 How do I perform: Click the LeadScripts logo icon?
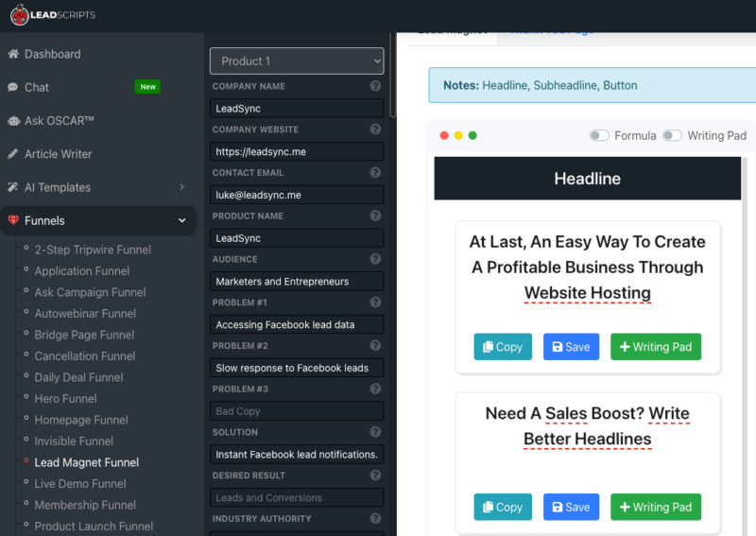pos(18,15)
